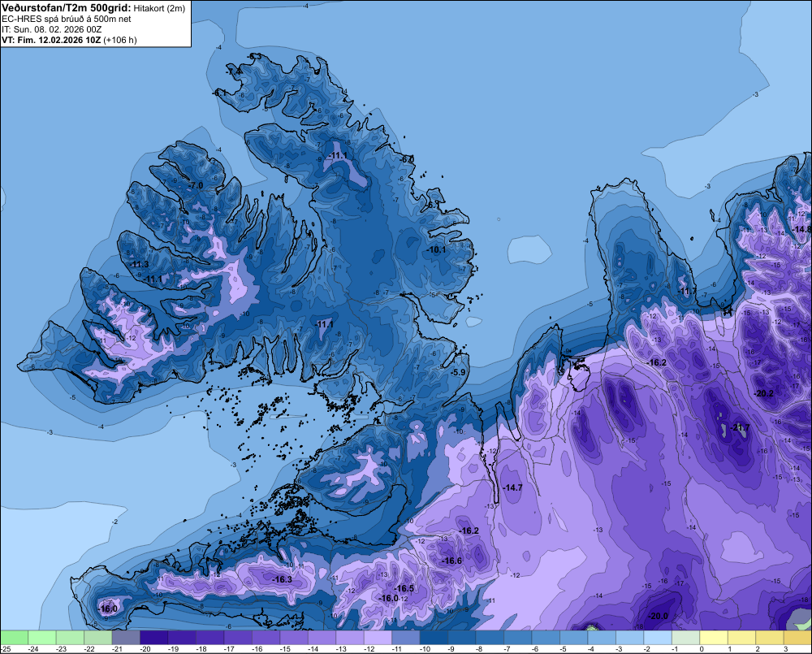Click the '-16.3' temperature value on the map

283,579
